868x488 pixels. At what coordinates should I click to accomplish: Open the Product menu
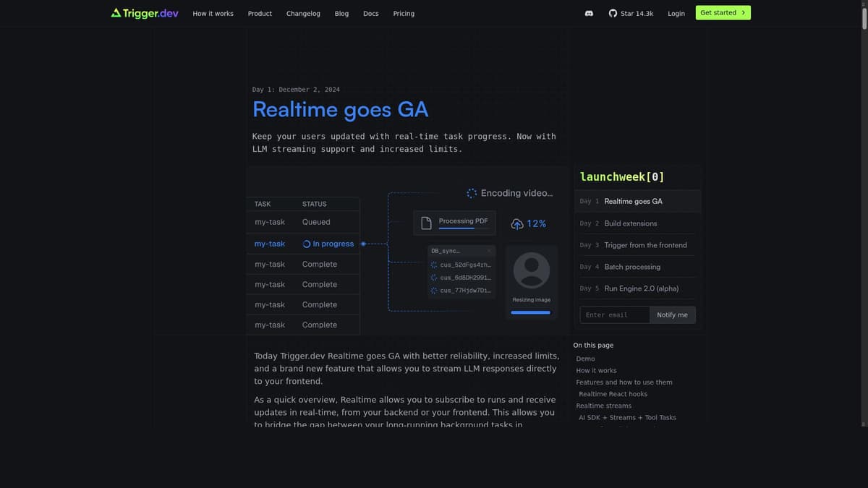point(260,13)
